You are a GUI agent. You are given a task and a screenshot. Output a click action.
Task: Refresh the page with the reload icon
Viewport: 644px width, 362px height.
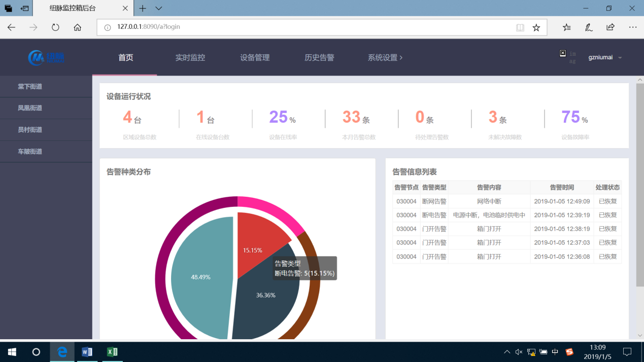coord(55,27)
